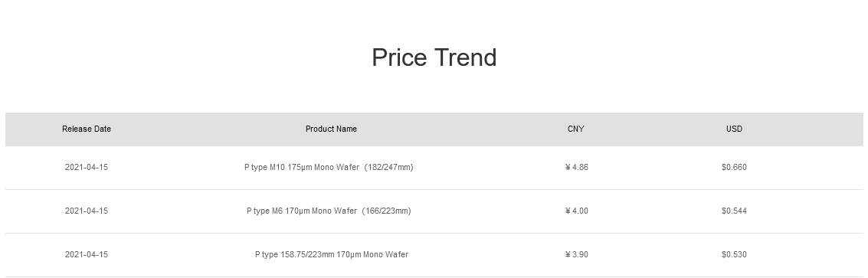The image size is (868, 278).
Task: Click the USD column header
Action: [734, 129]
